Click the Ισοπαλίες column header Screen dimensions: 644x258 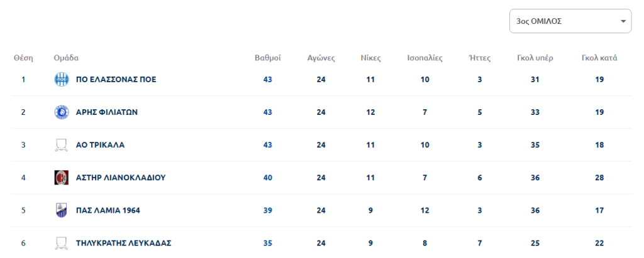point(425,58)
